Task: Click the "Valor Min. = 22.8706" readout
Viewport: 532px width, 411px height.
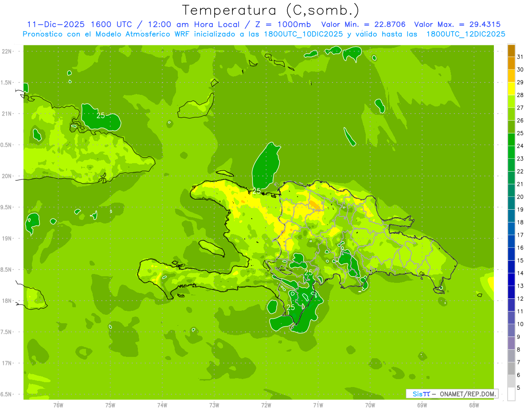Action: tap(364, 24)
